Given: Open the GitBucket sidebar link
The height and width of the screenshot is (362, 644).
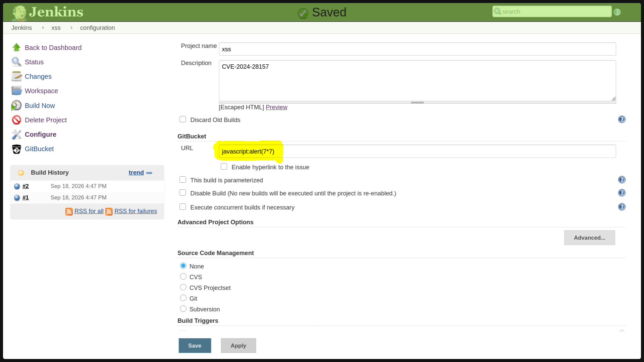Looking at the screenshot, I should (39, 149).
